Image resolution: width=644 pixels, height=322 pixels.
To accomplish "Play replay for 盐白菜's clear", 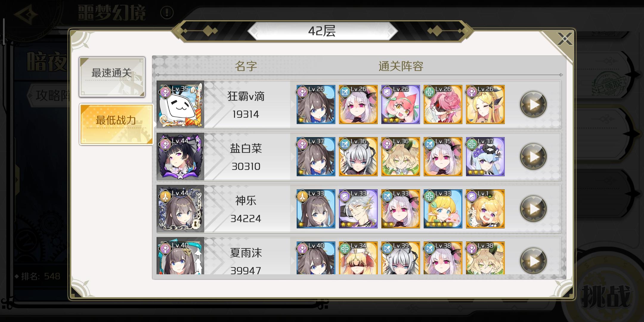I will point(533,157).
